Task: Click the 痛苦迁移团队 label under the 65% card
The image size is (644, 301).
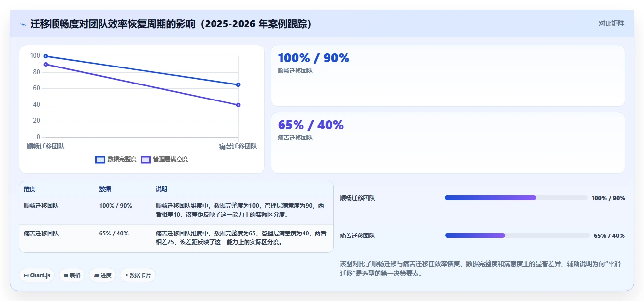Action: 295,138
